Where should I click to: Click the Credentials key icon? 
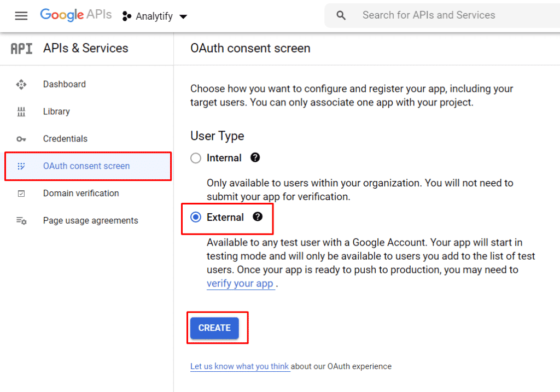point(21,139)
